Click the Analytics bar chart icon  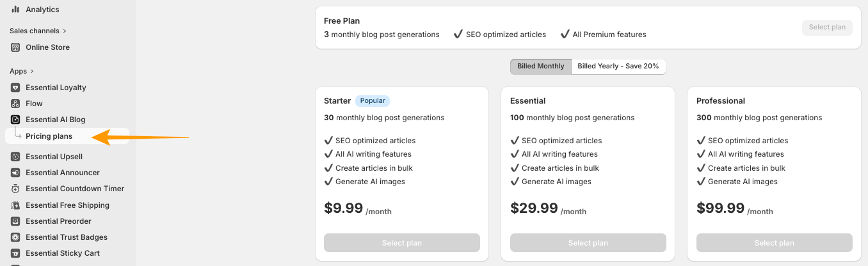(x=15, y=10)
